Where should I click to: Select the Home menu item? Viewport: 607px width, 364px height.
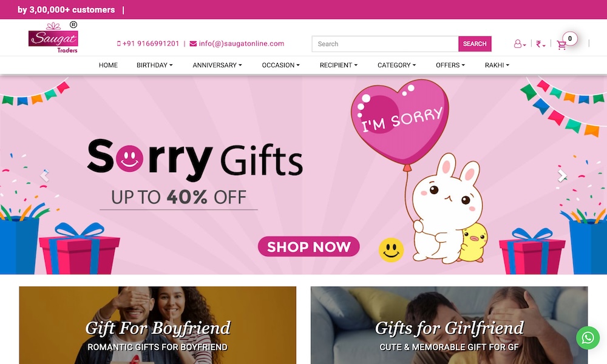click(x=108, y=65)
